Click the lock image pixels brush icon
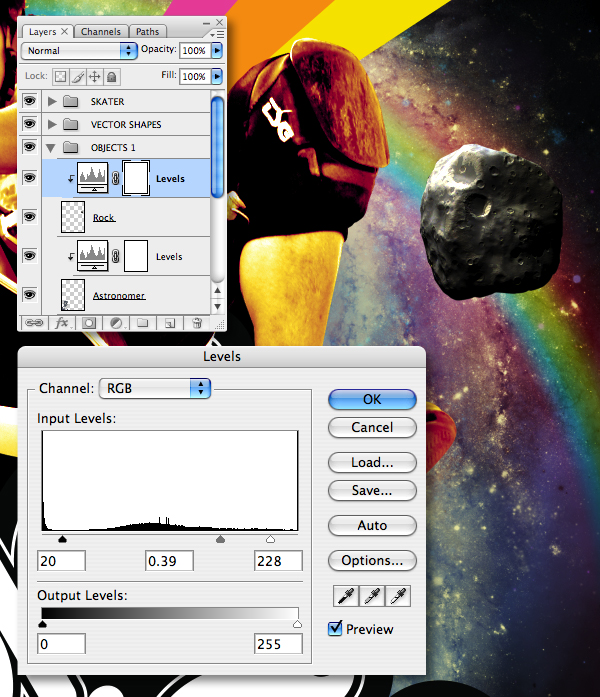The height and width of the screenshot is (697, 600). (x=78, y=77)
